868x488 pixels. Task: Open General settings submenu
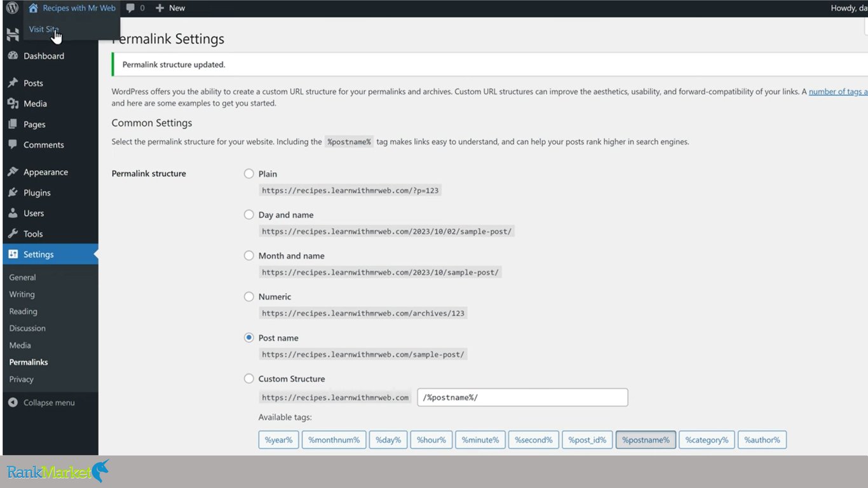pos(22,278)
